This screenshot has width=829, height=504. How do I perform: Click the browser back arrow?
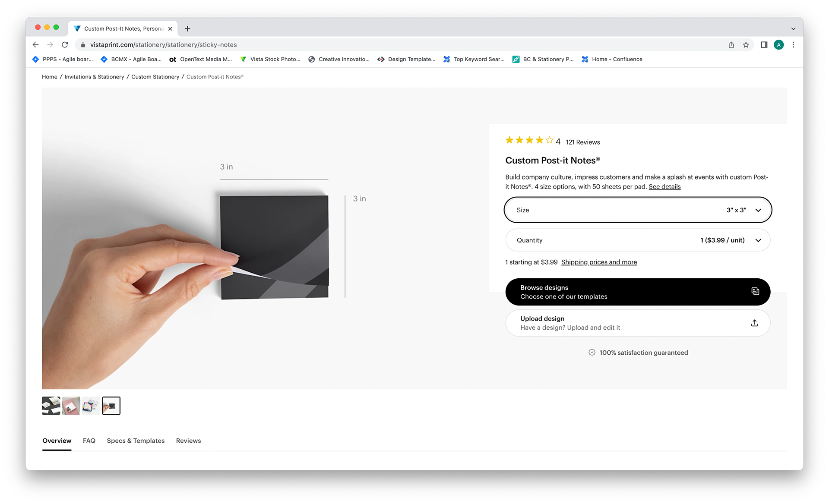(35, 44)
